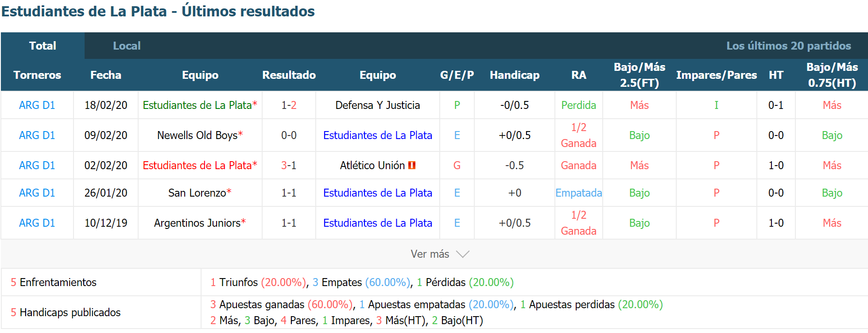Screen dimensions: 868x333
Task: Click the 1-2 score against Defensa Y Justicia
Action: click(289, 105)
